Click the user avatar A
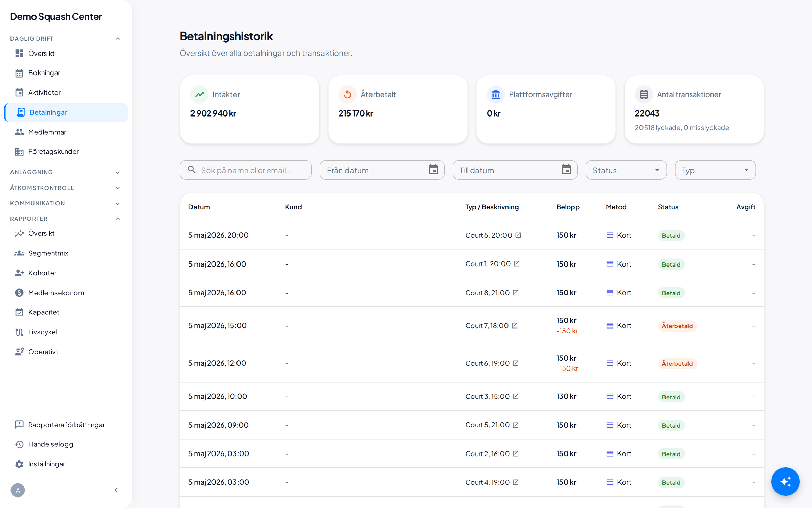 coord(18,490)
